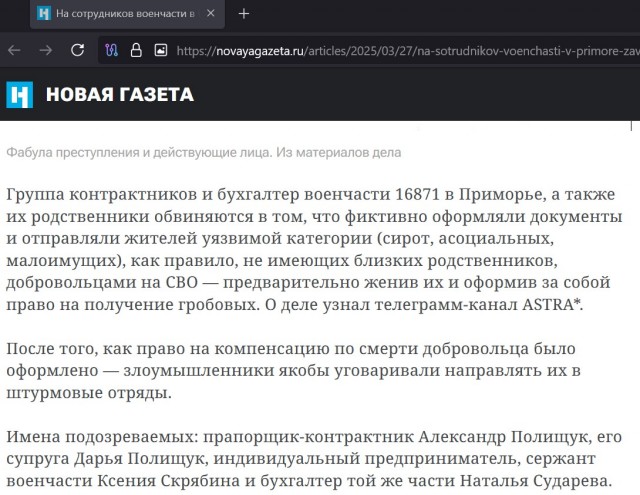Image resolution: width=640 pixels, height=495 pixels.
Task: Go back to the previous page
Action: [x=14, y=50]
